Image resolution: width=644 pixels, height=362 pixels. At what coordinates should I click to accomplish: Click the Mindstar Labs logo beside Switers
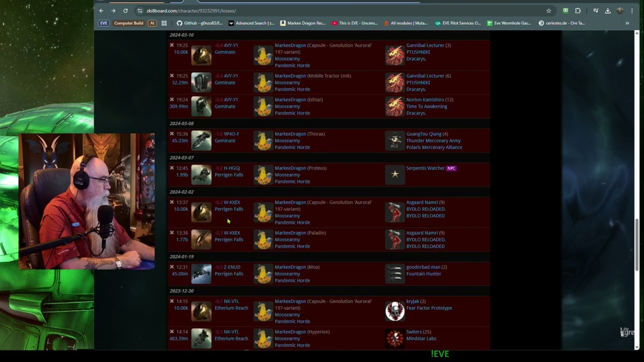point(395,338)
